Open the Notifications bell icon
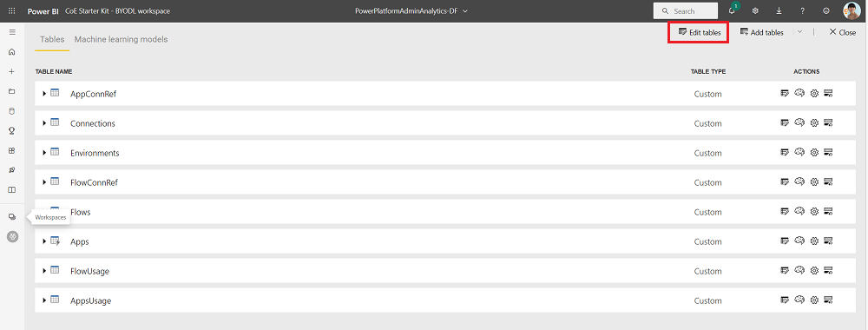The width and height of the screenshot is (868, 330). 732,10
